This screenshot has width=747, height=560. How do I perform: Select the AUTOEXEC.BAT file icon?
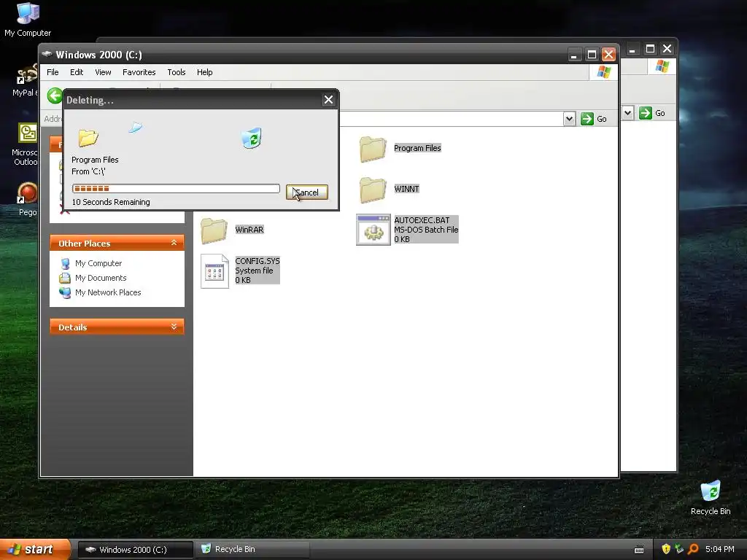[x=373, y=230]
